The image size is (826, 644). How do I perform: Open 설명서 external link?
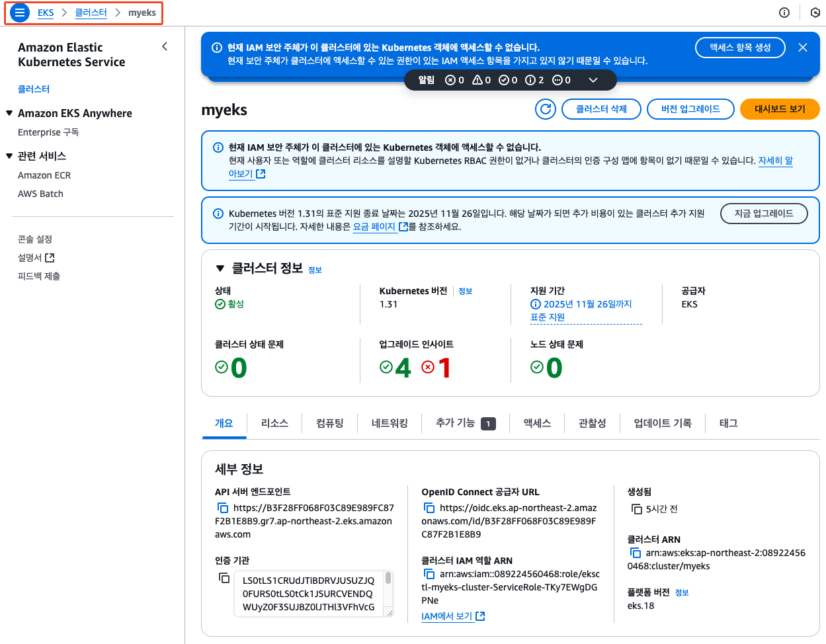coord(36,258)
